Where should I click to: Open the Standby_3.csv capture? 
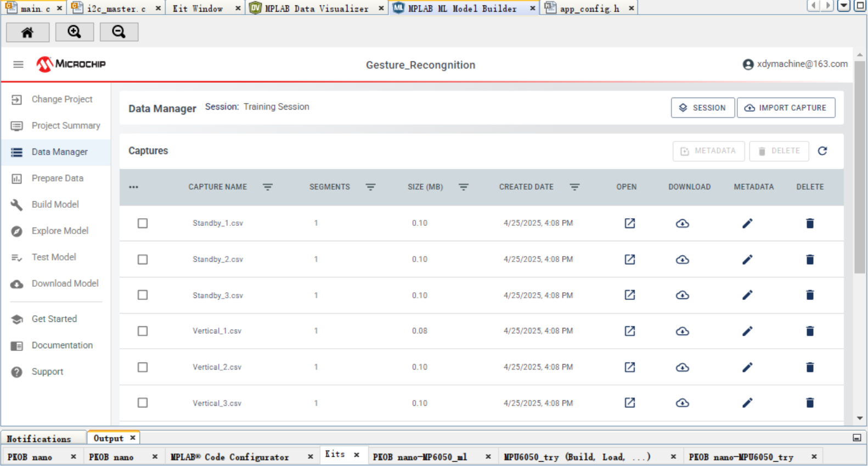click(x=630, y=295)
